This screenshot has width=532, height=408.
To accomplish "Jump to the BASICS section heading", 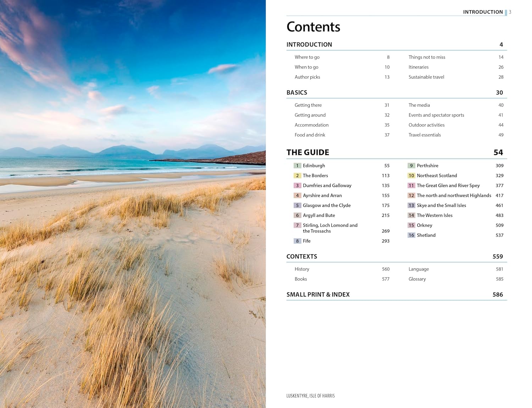I will (297, 93).
